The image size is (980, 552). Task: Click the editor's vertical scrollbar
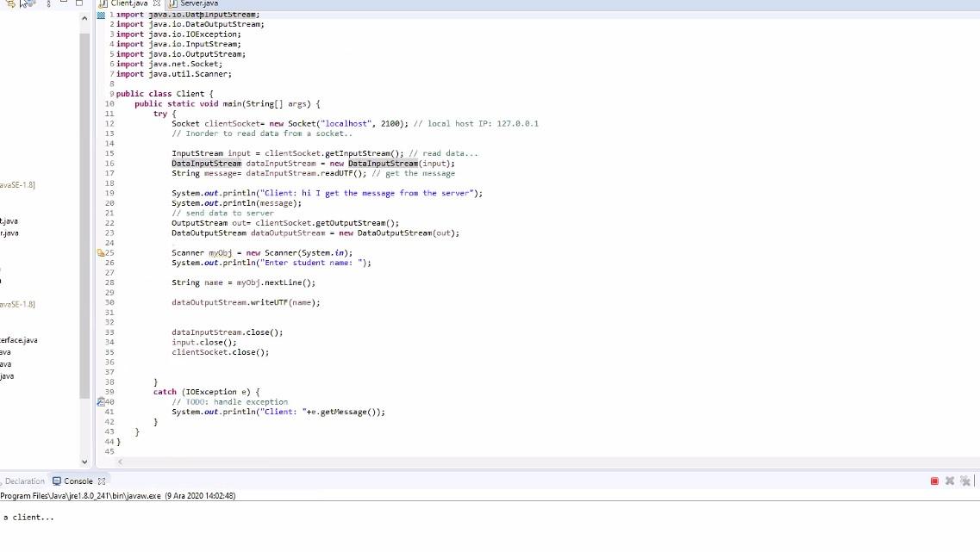point(977,172)
